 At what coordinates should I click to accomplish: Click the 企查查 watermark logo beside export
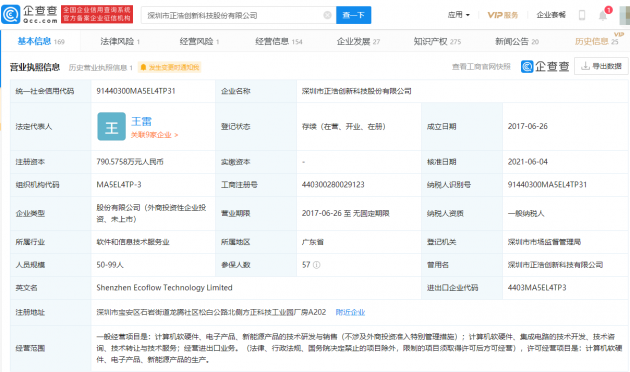pyautogui.click(x=545, y=66)
